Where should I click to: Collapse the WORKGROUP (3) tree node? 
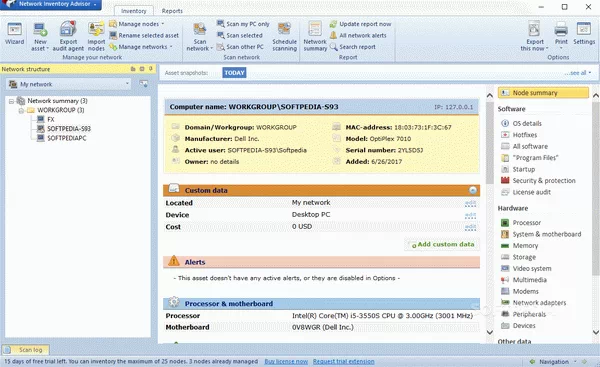pyautogui.click(x=21, y=110)
